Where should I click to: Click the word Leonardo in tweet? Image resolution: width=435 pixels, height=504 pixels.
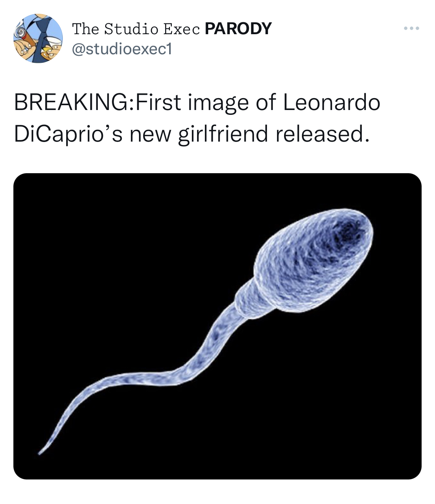click(332, 103)
